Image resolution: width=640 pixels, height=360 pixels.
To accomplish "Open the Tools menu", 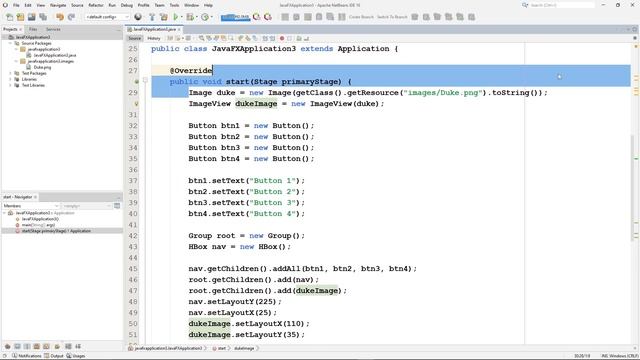I will point(174,5).
